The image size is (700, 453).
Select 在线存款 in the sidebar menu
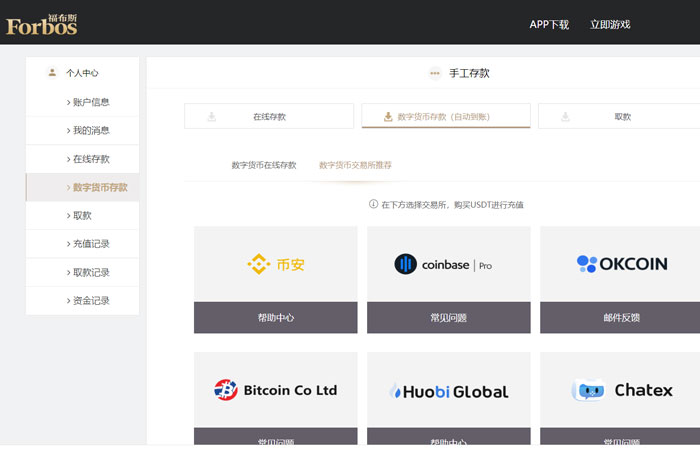83,159
